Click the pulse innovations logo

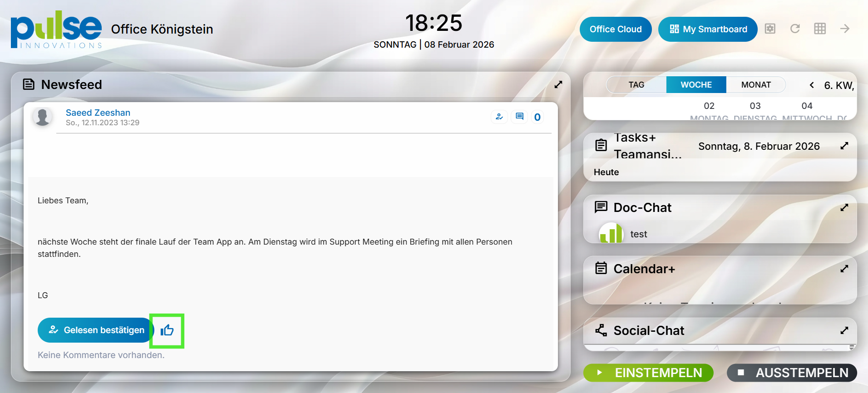(x=56, y=29)
